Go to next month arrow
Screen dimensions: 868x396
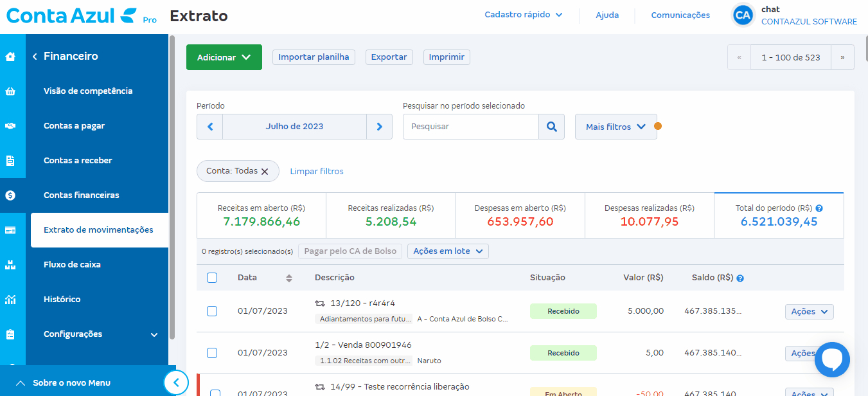[379, 127]
